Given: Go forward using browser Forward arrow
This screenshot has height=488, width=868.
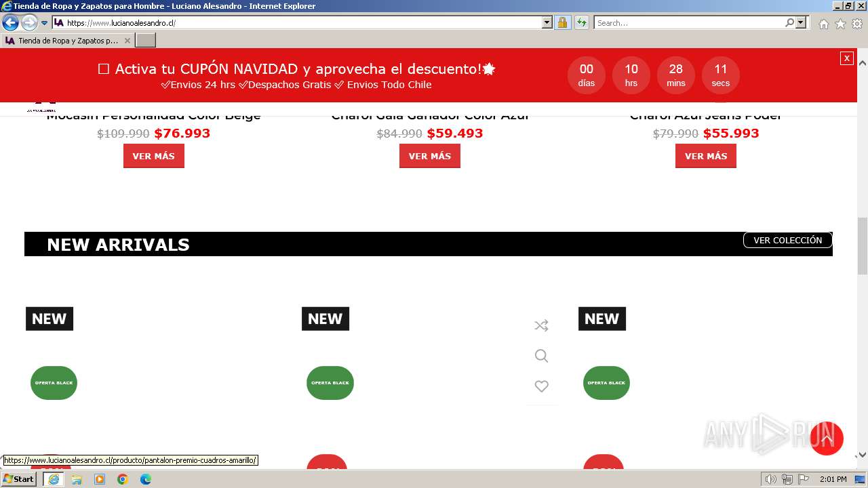Looking at the screenshot, I should tap(29, 22).
